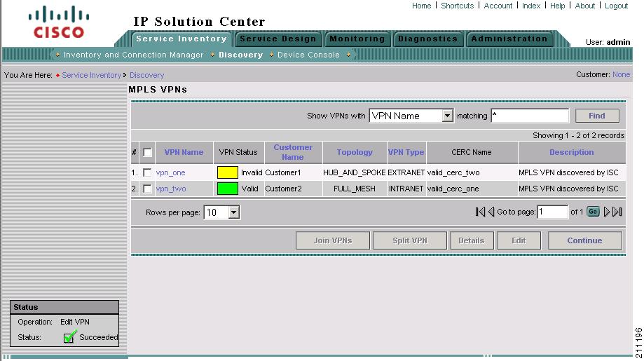Open the About link

pos(585,6)
